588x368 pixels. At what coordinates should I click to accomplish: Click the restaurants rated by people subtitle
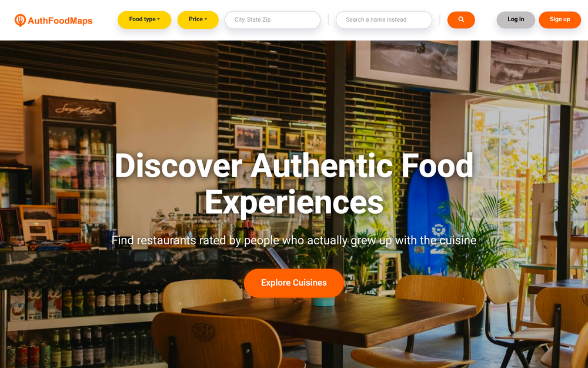click(294, 240)
